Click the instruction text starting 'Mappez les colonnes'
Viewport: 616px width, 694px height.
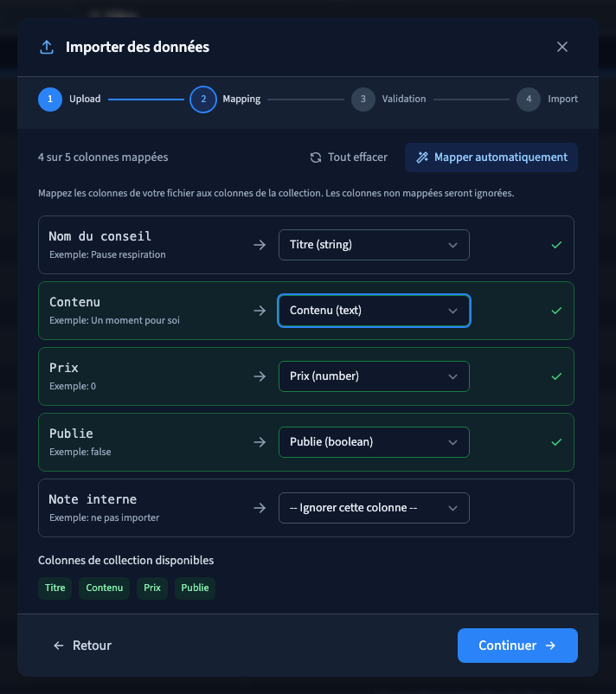[x=276, y=194]
